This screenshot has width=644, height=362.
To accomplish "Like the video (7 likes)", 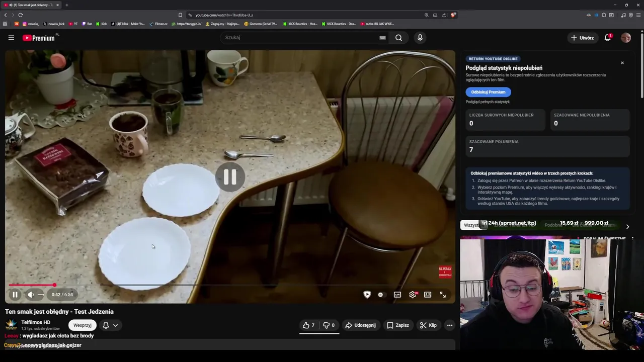I will pyautogui.click(x=309, y=325).
